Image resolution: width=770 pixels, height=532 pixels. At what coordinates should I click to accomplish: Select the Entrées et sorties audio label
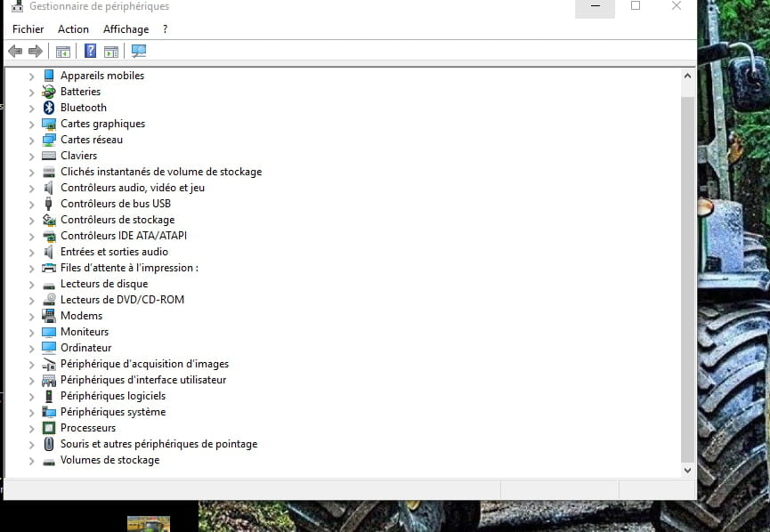114,251
